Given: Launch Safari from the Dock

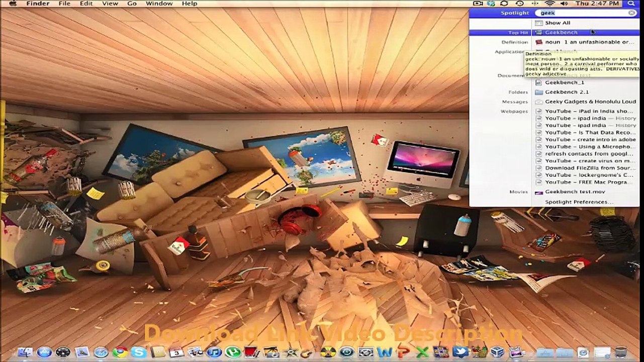Looking at the screenshot, I should (x=101, y=352).
